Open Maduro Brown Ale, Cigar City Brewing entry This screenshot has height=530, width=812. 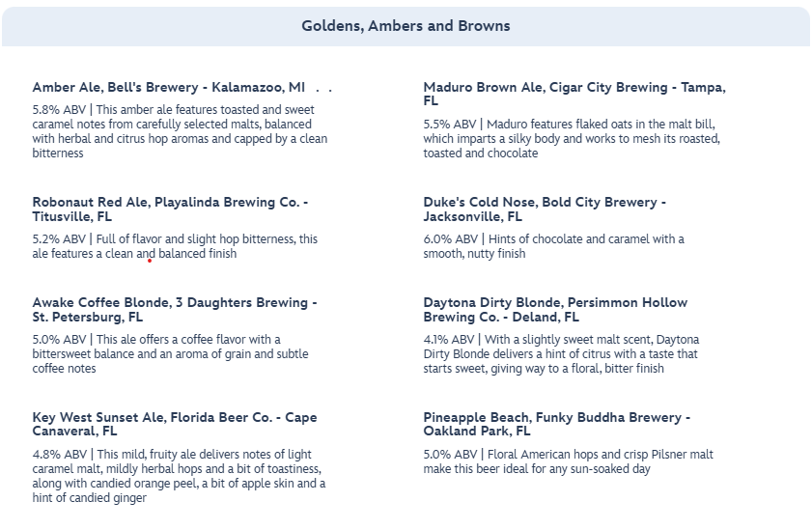click(574, 94)
